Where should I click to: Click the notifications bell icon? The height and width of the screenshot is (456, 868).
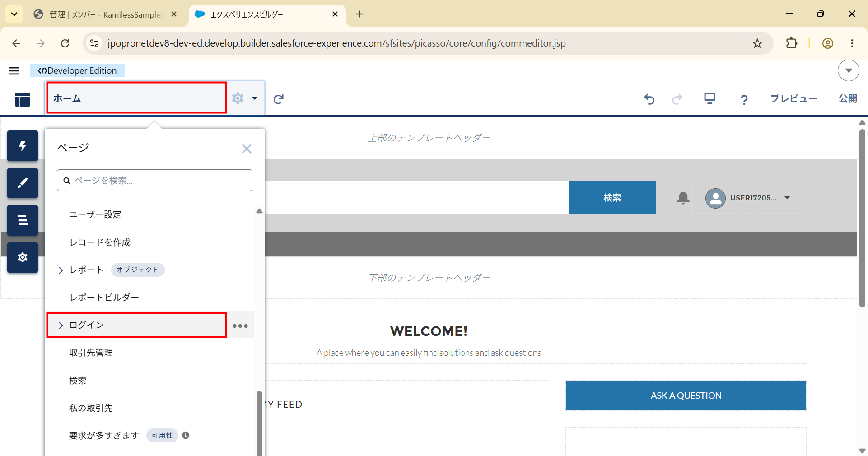(683, 198)
